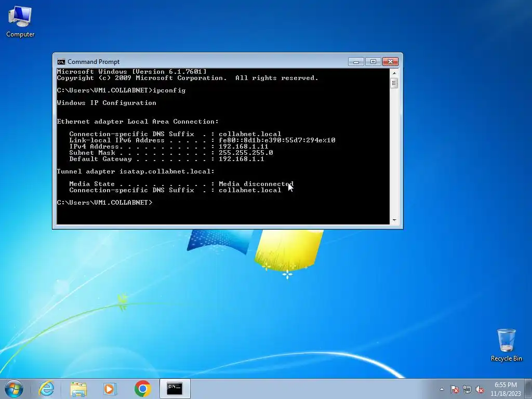Viewport: 532px width, 399px height.
Task: Click the 'Media disconnected' text
Action: 256,184
